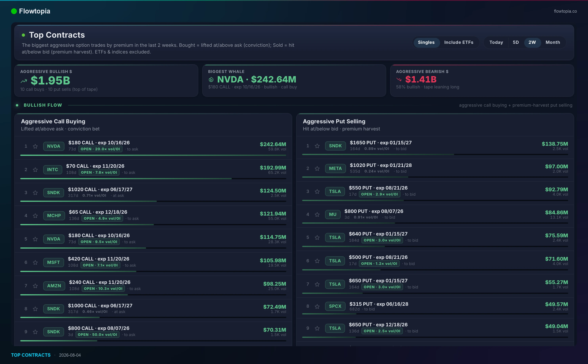Click the OPEN · 2.9× vol/OI badge

[380, 194]
